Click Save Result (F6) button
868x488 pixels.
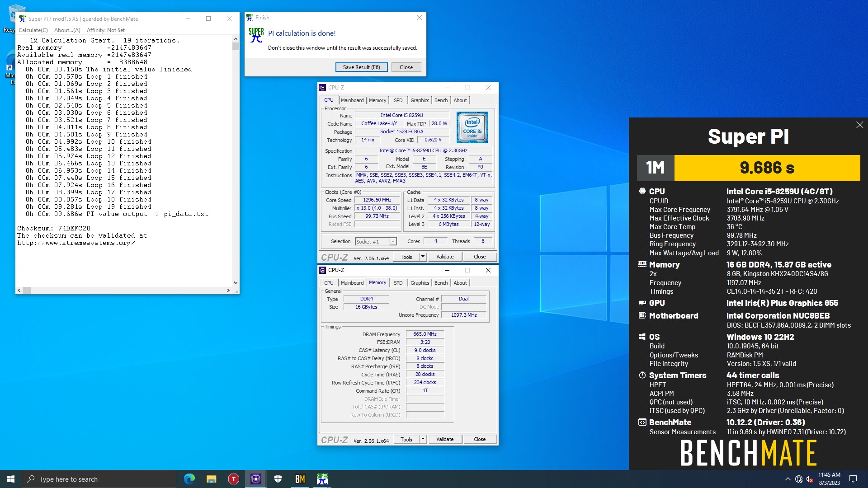[x=361, y=67]
